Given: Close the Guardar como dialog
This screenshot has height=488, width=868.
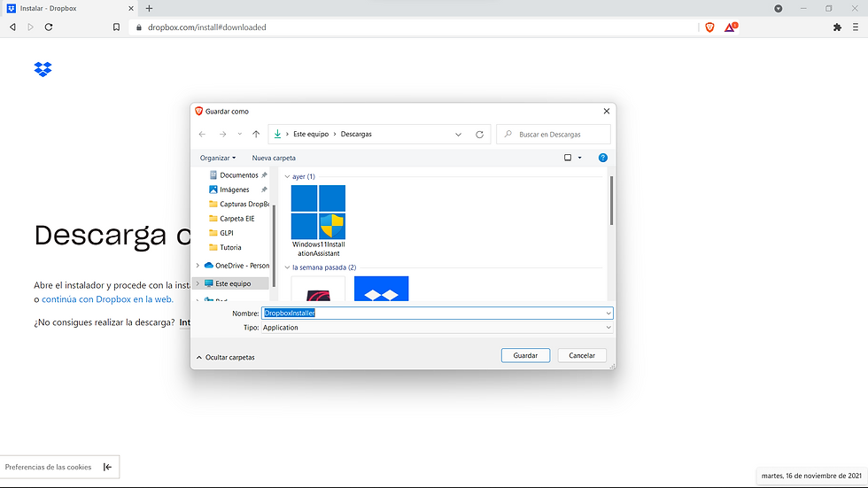Looking at the screenshot, I should point(606,112).
